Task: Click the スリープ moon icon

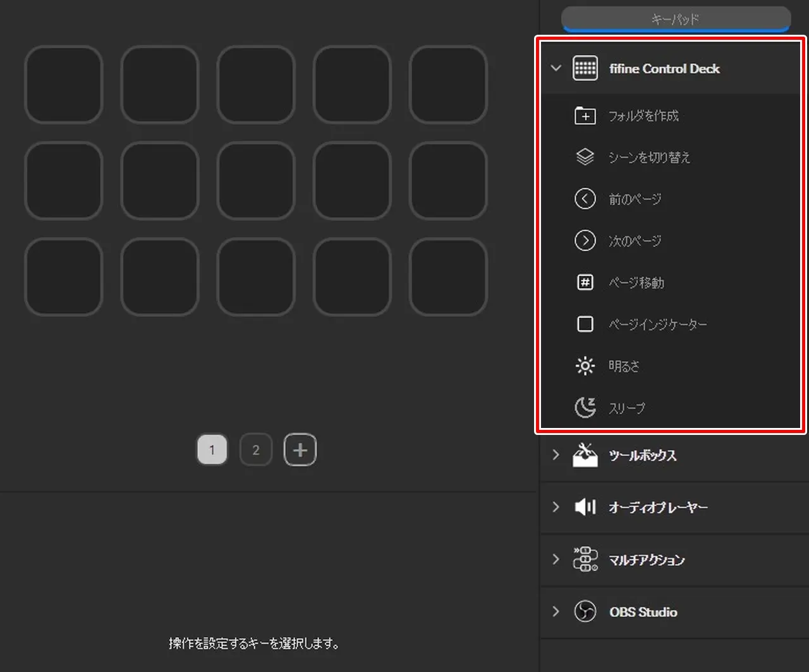Action: pos(585,408)
